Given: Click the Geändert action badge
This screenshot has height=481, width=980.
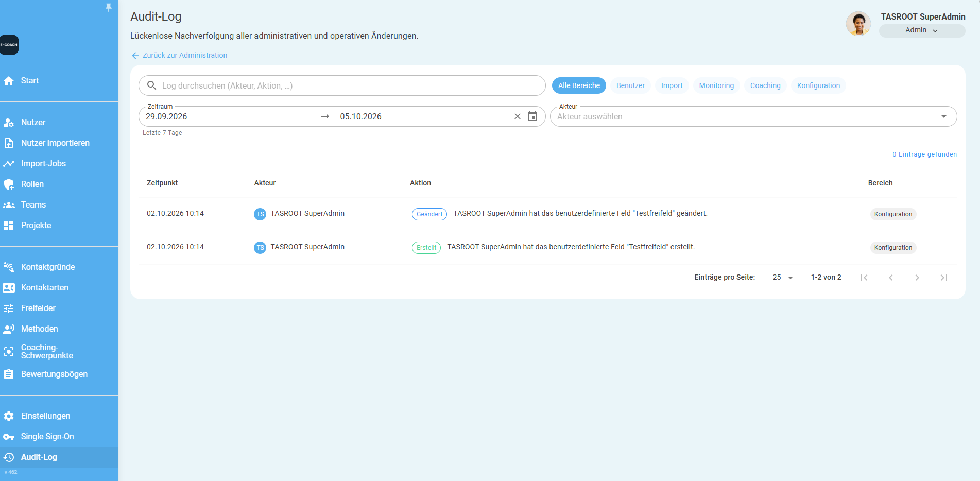Looking at the screenshot, I should point(429,214).
